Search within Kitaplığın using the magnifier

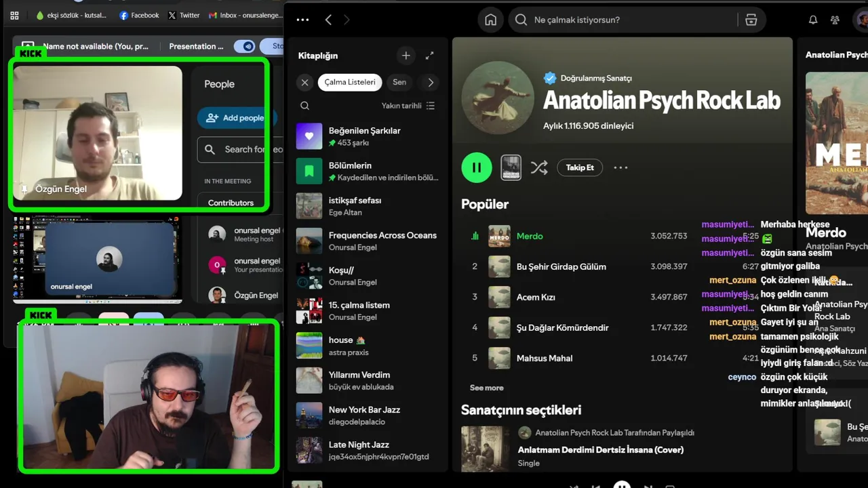pos(304,106)
